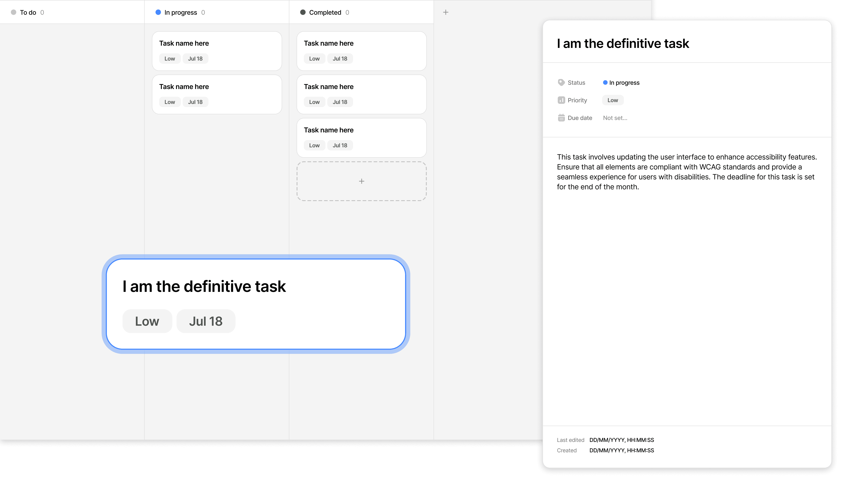This screenshot has height=488, width=868.
Task: Open first task card in In progress
Action: click(x=217, y=51)
